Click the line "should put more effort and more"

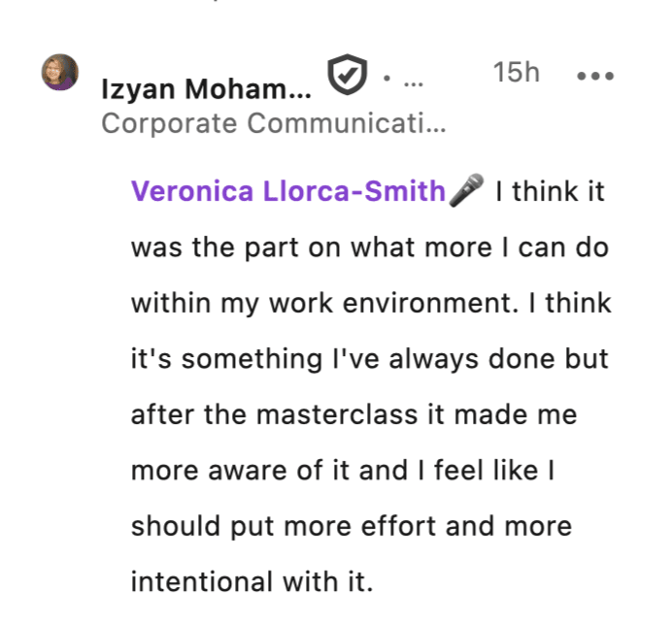tap(352, 527)
